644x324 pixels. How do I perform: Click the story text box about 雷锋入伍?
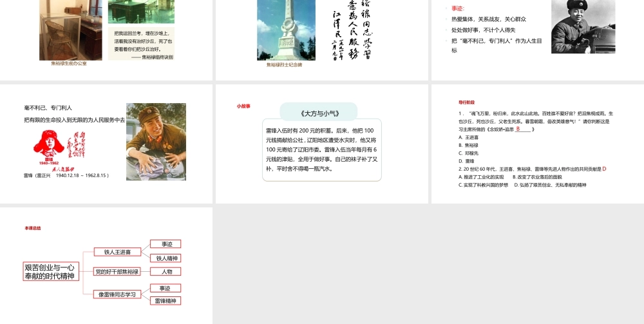click(x=322, y=150)
